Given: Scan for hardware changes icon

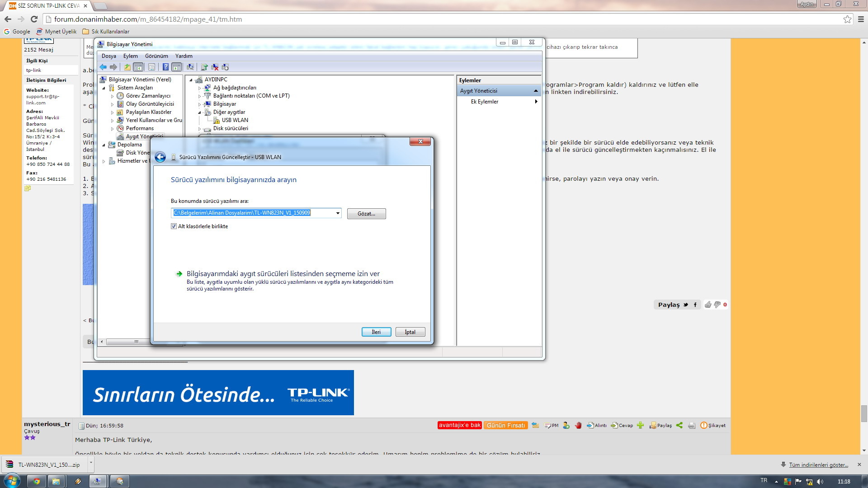Looking at the screenshot, I should pos(190,67).
